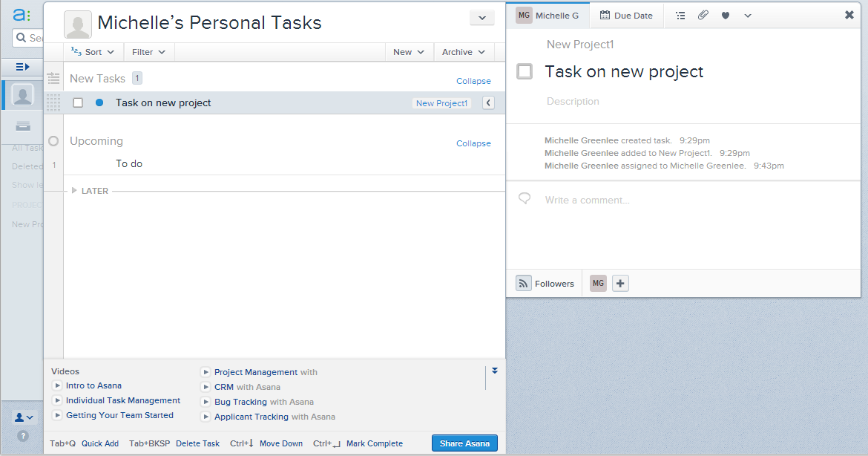Select the To do task row

[285, 164]
